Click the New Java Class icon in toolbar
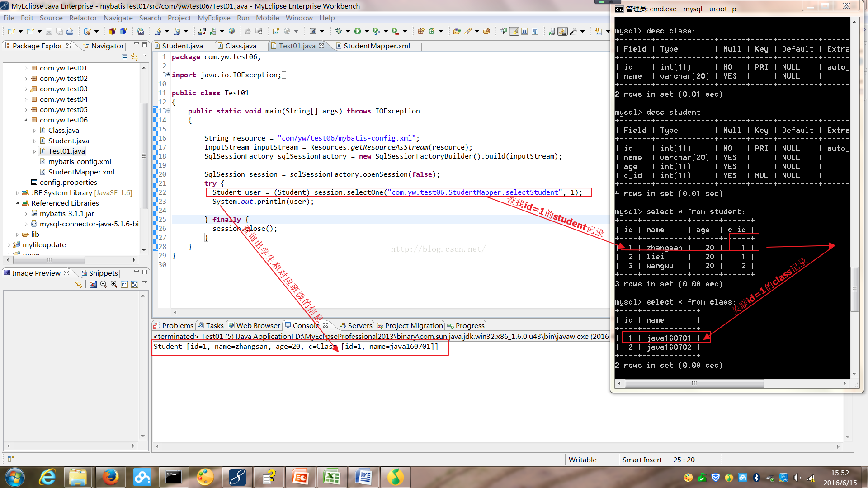 pos(432,31)
